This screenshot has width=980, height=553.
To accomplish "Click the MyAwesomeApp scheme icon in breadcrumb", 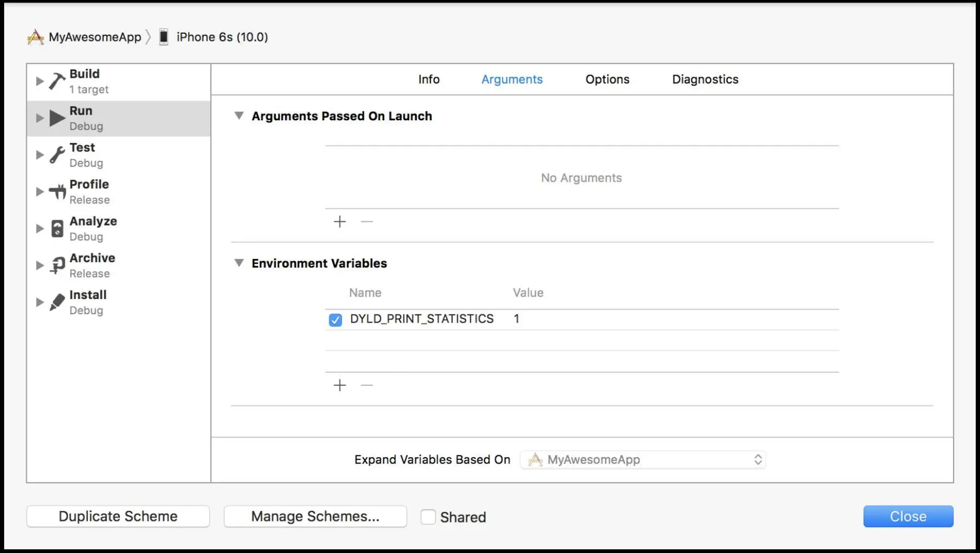I will (x=35, y=37).
